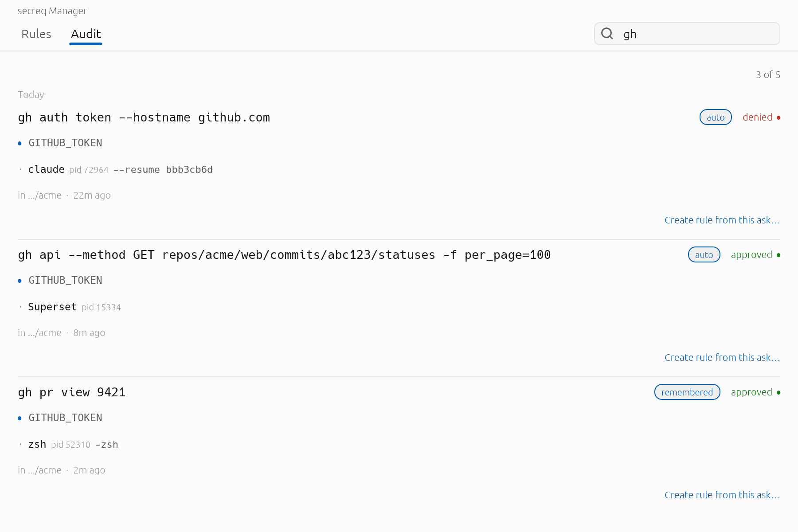Create rule from the gh auth token ask
Image resolution: width=798 pixels, height=532 pixels.
click(722, 220)
